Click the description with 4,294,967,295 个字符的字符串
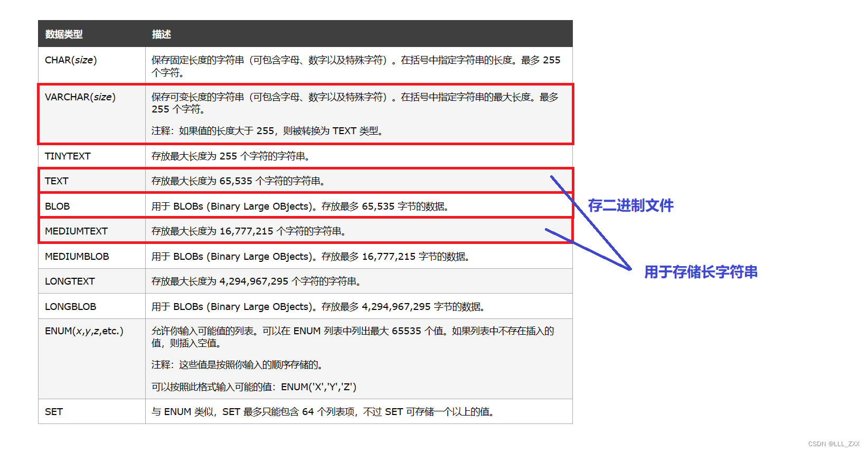The height and width of the screenshot is (452, 868). point(256,281)
